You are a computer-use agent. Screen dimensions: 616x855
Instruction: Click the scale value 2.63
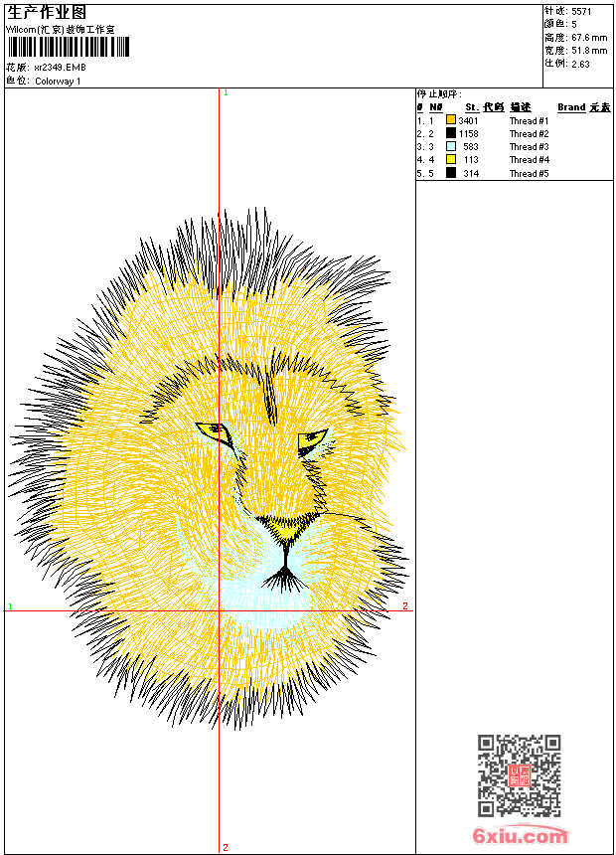point(580,64)
